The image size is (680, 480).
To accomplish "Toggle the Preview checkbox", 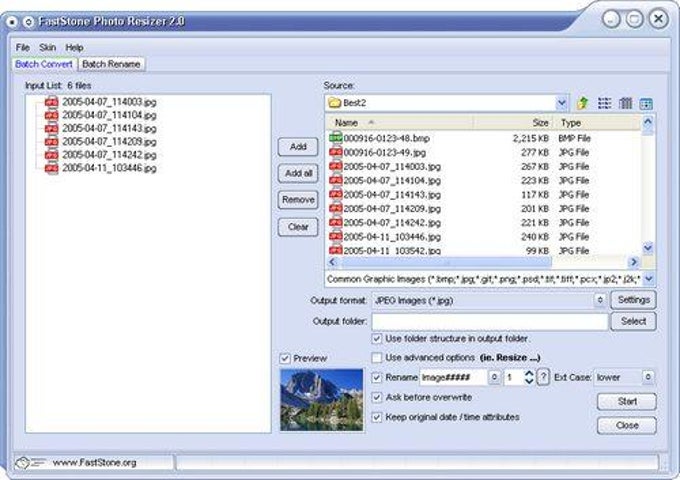I will click(x=286, y=358).
